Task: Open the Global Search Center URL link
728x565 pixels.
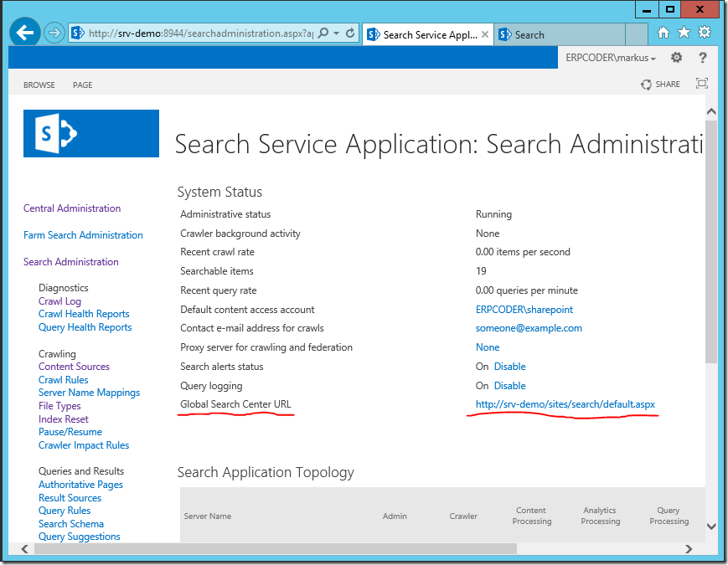Action: tap(564, 403)
